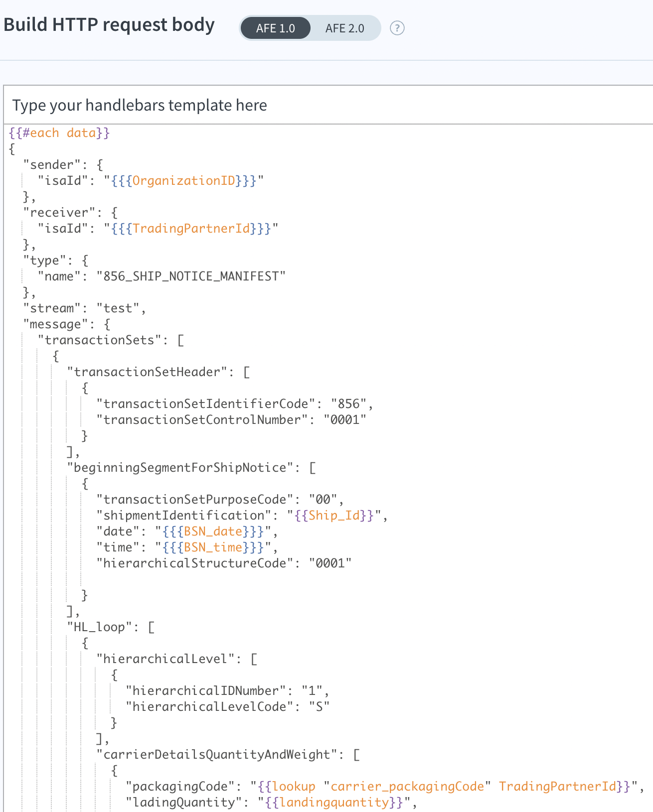Click the {{{TradingPartnerId}}} isaId variable
This screenshot has width=653, height=812.
click(x=191, y=229)
